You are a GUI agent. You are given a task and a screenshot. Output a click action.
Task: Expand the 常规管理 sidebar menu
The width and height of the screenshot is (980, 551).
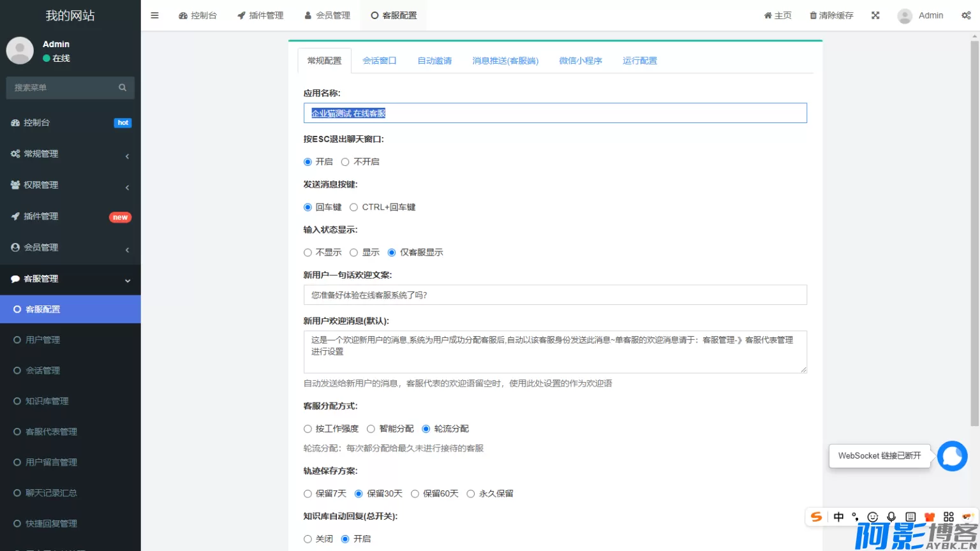click(70, 154)
